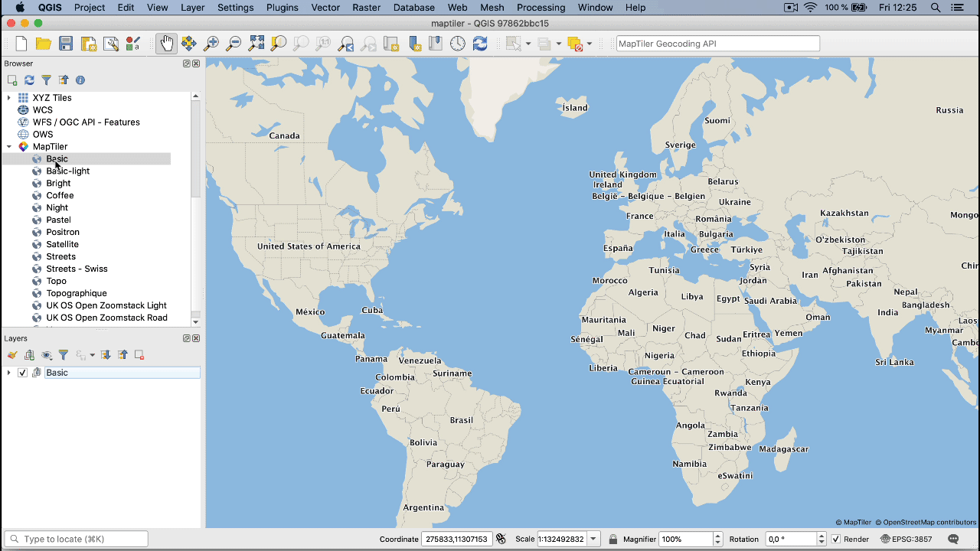980x551 pixels.
Task: Open the style manager icon
Action: point(133,44)
